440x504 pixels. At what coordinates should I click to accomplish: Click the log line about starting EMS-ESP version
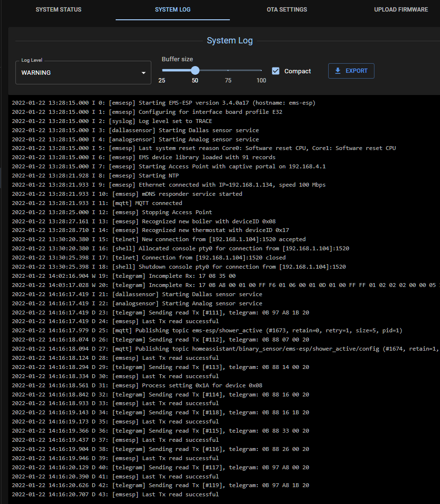point(164,103)
